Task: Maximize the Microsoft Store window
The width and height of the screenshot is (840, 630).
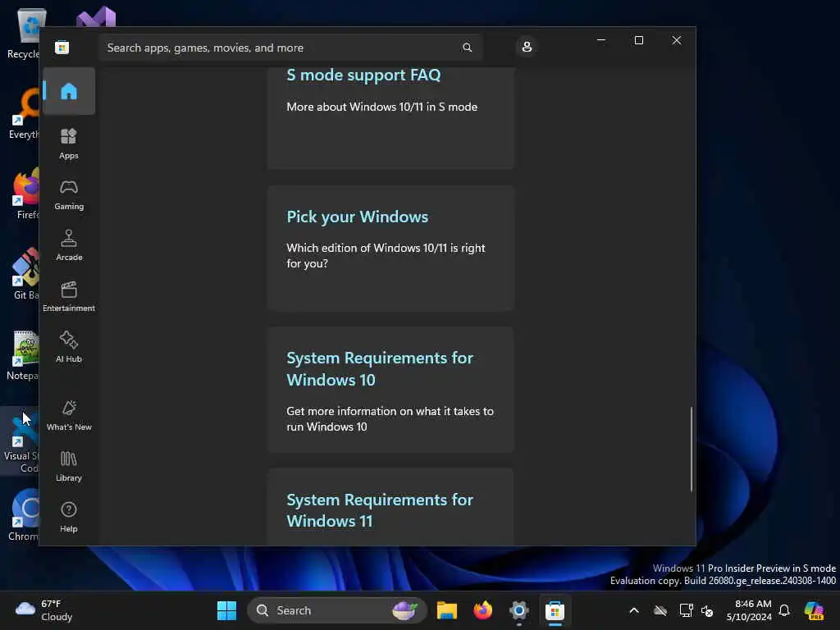Action: point(638,40)
